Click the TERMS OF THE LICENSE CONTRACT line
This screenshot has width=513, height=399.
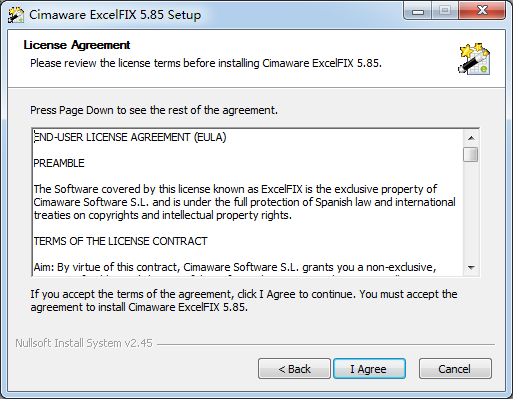pyautogui.click(x=120, y=241)
